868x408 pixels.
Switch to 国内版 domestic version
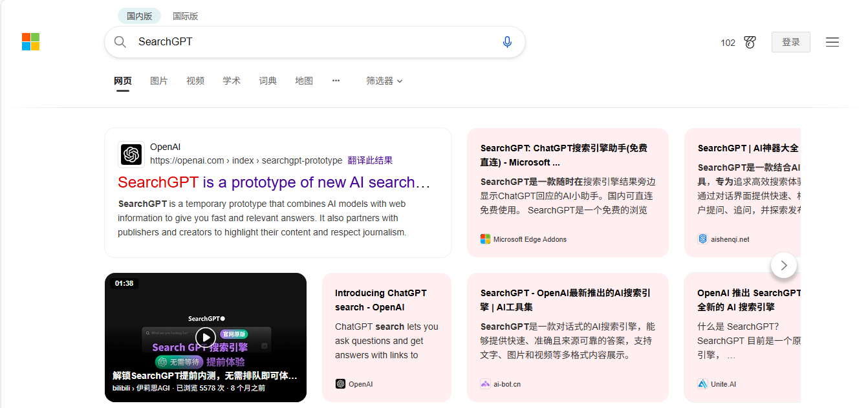139,16
